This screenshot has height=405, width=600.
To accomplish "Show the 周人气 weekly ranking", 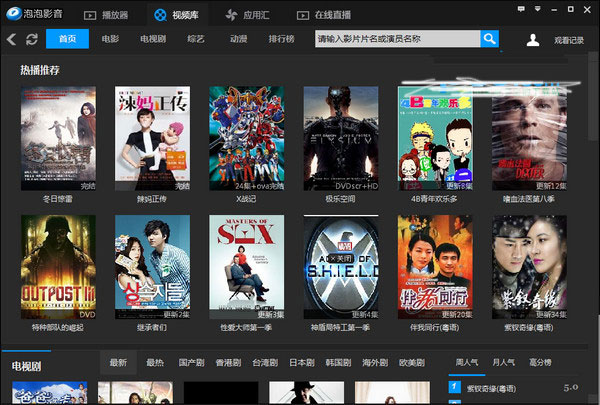I will [x=467, y=362].
